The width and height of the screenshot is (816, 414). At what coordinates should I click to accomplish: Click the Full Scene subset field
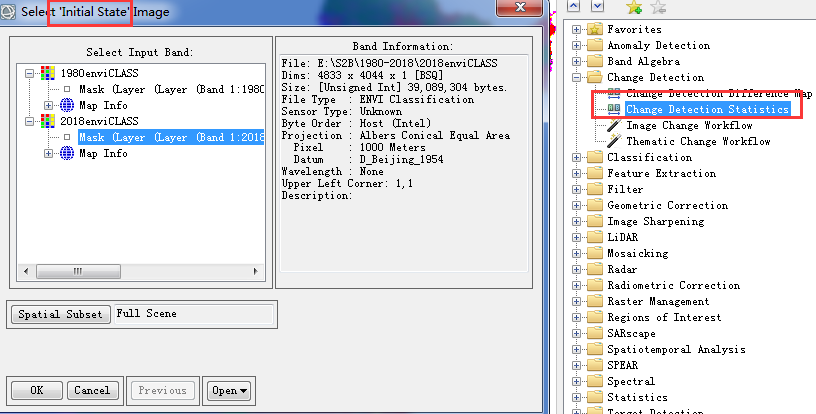click(x=194, y=314)
